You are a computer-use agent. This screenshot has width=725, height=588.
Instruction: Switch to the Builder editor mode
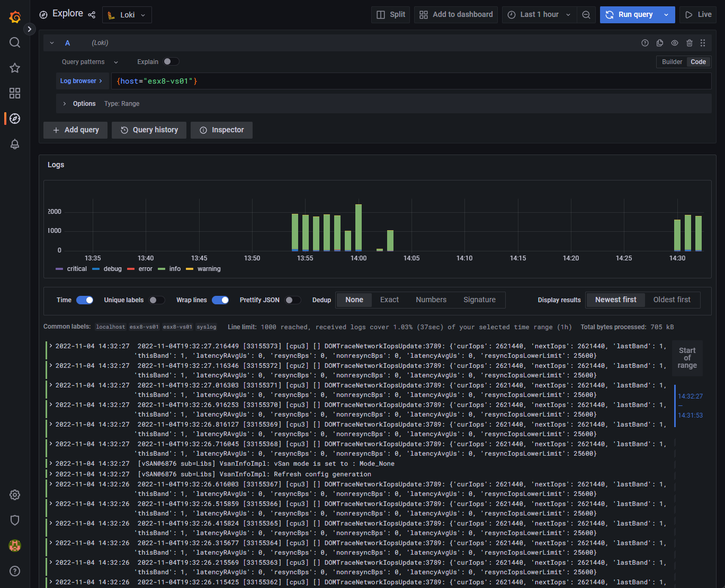coord(672,62)
